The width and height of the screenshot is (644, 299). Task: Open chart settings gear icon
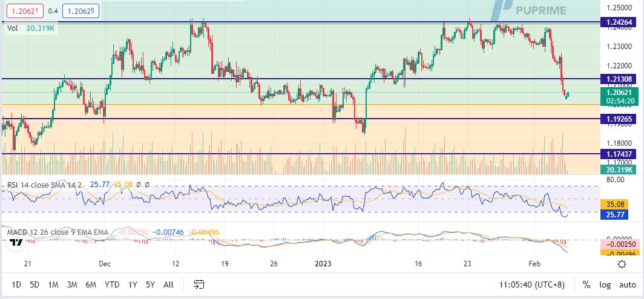[622, 264]
